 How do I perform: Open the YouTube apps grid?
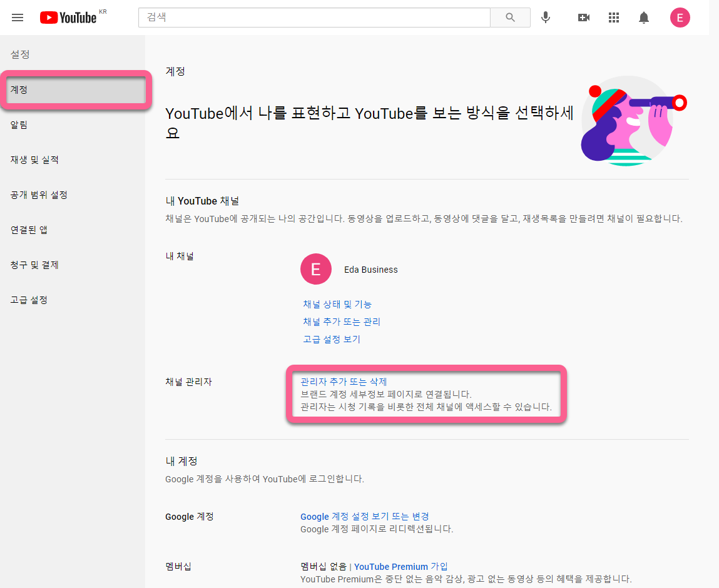(x=613, y=18)
